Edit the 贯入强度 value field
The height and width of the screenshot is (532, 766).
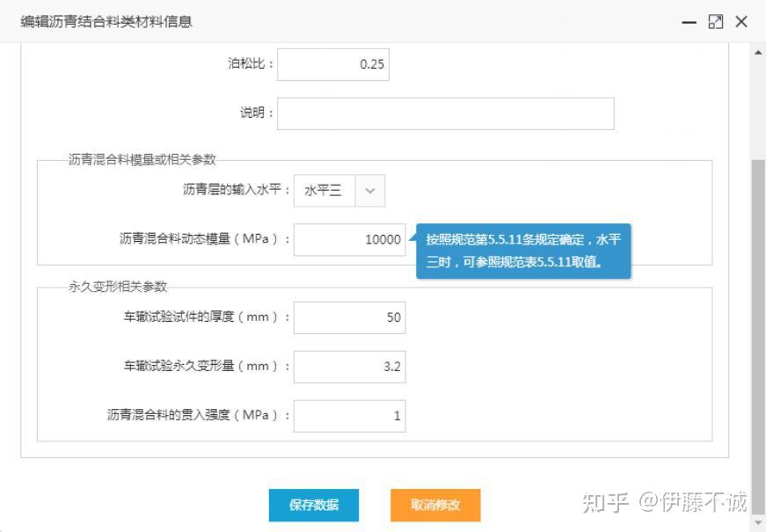pos(349,416)
